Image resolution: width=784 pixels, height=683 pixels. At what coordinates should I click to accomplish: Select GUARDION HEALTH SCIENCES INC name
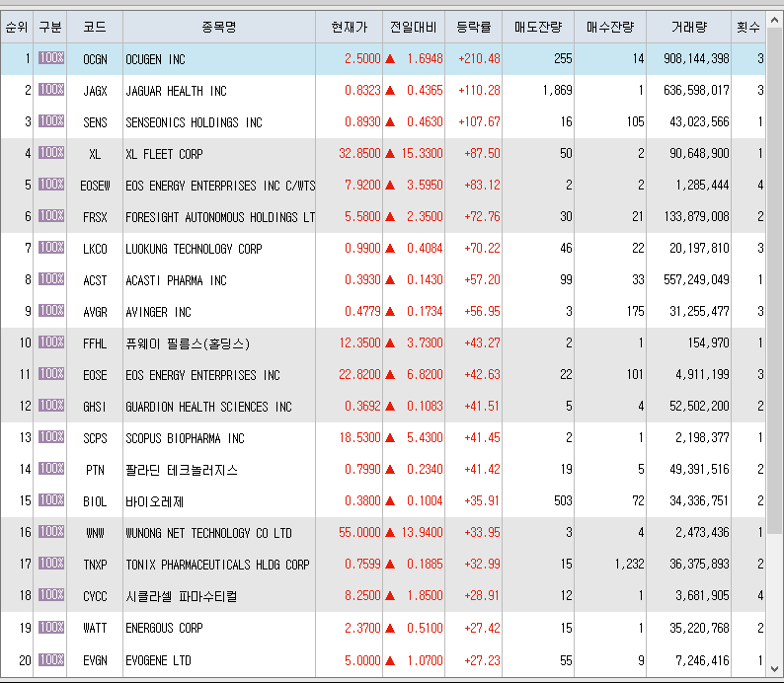pos(208,407)
